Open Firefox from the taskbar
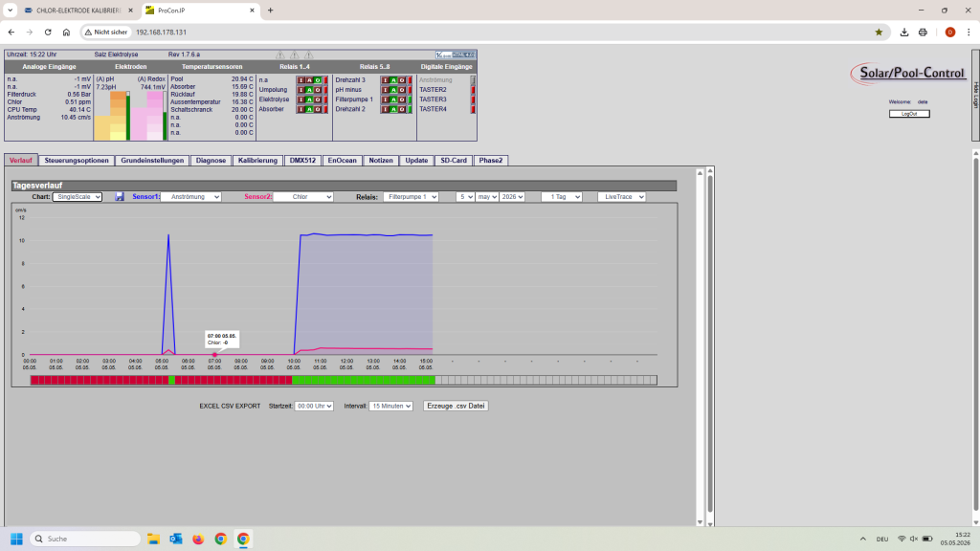 (x=198, y=539)
